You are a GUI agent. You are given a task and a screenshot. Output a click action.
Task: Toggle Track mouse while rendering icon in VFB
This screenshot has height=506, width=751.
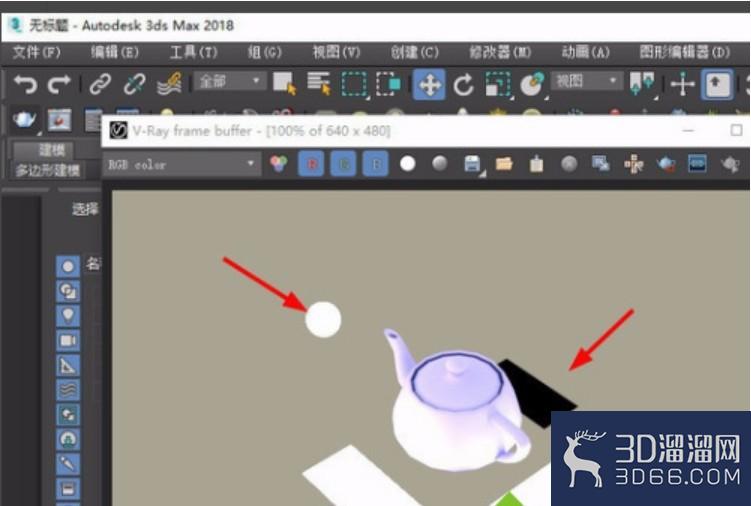[x=634, y=164]
